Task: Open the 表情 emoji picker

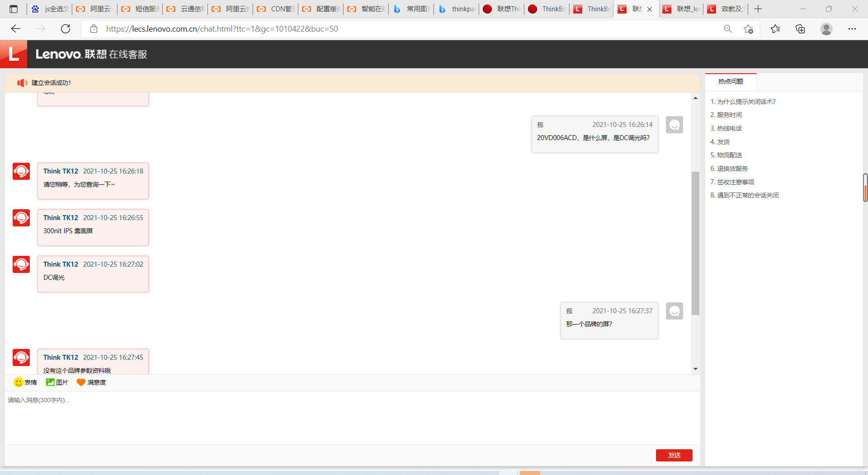Action: 25,382
